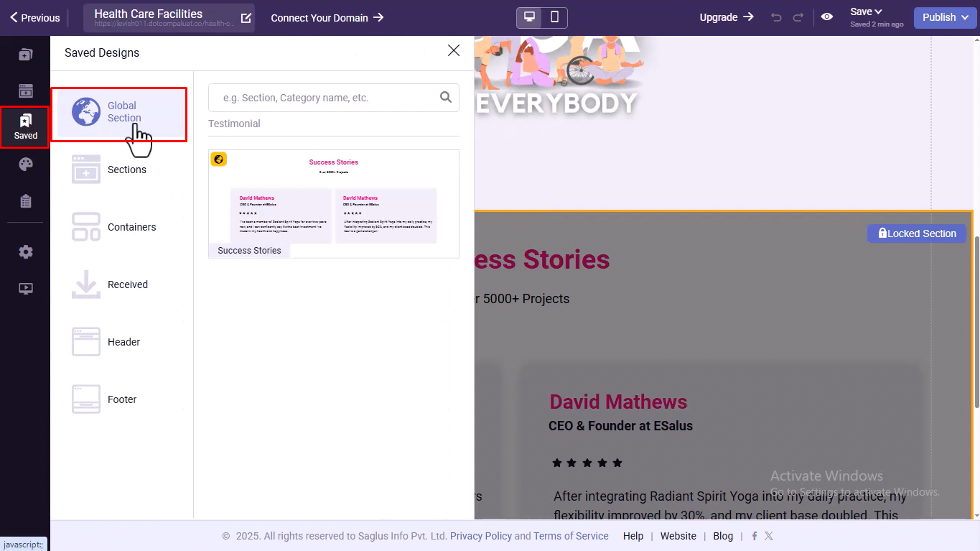Open the Privacy Policy link
The image size is (980, 551).
pyautogui.click(x=481, y=536)
